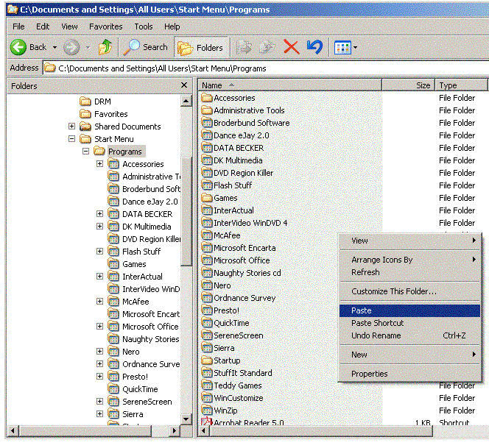Click the Back navigation arrow icon
The height and width of the screenshot is (448, 489).
point(19,47)
